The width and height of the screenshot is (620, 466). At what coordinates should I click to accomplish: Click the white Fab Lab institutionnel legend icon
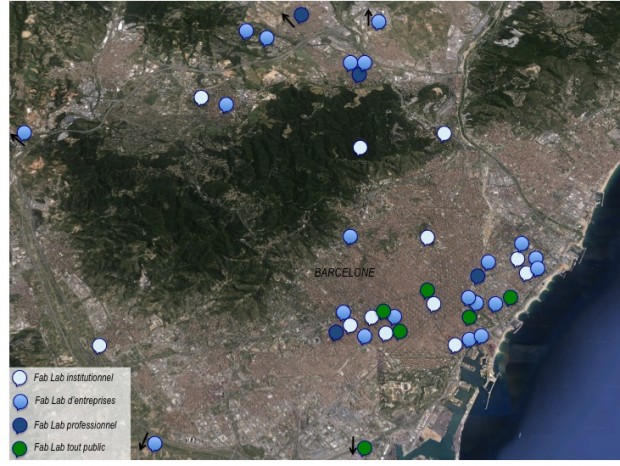[x=20, y=378]
